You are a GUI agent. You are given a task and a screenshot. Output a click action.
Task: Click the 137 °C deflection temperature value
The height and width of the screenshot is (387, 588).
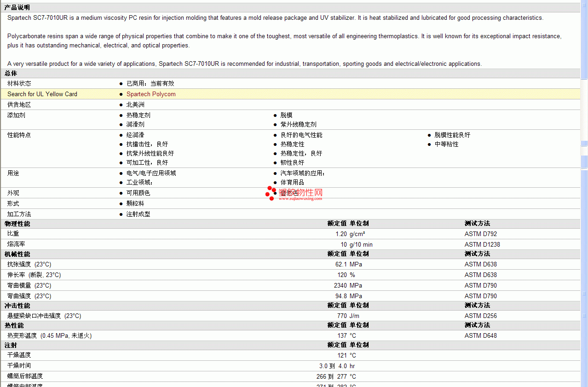coord(347,335)
